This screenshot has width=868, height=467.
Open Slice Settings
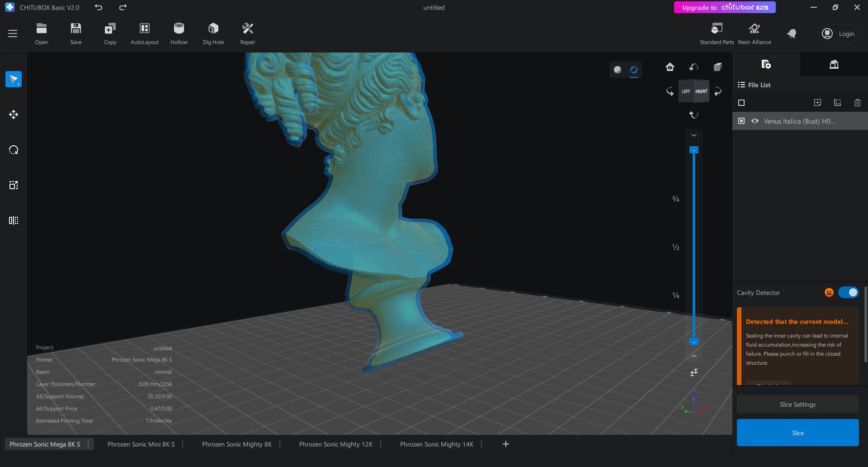coord(797,404)
